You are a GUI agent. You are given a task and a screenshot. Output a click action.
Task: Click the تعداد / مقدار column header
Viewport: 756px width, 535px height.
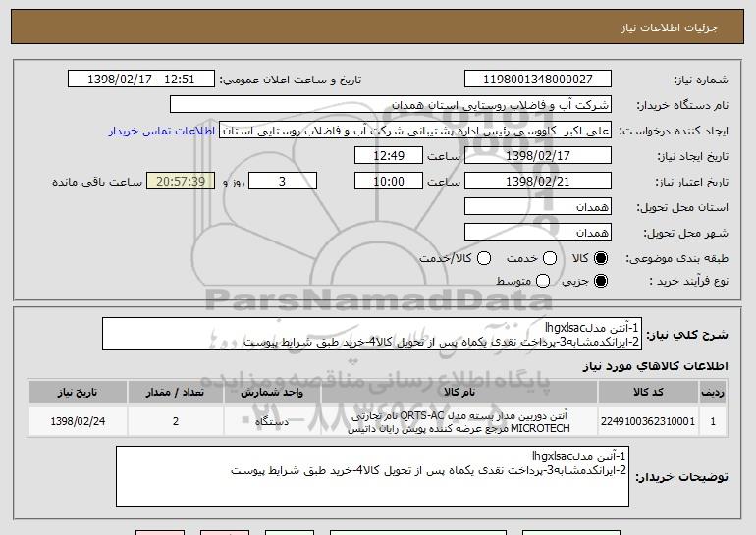(176, 393)
